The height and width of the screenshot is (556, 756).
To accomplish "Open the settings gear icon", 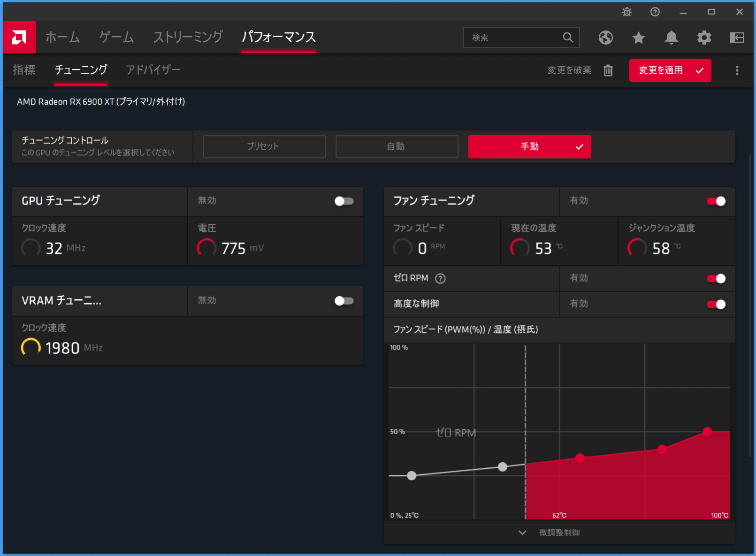I will pyautogui.click(x=704, y=38).
